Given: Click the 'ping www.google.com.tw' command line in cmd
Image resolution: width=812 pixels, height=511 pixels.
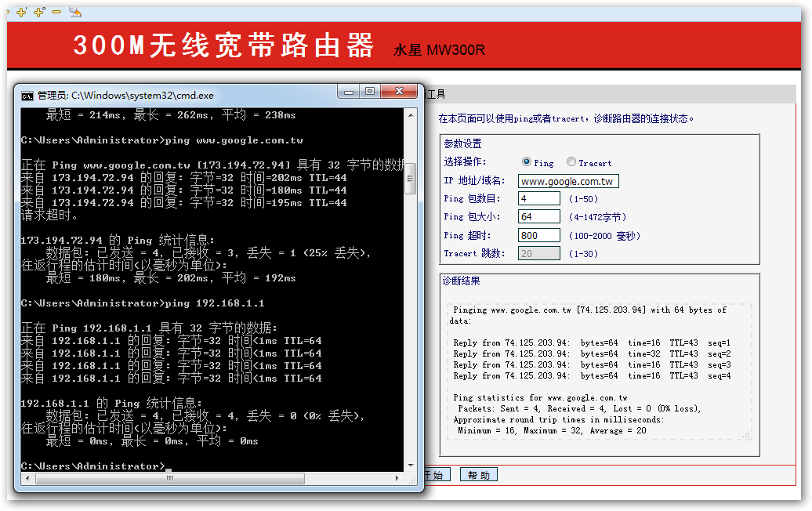Looking at the screenshot, I should (161, 140).
